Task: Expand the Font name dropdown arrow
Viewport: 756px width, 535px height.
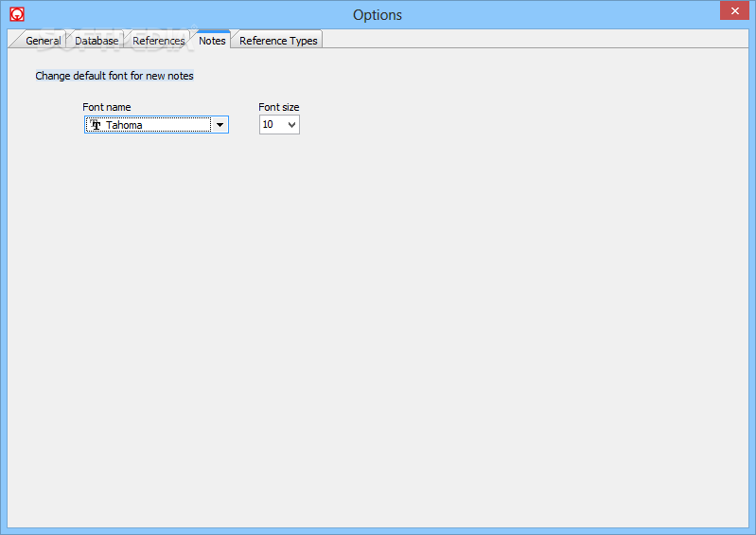Action: click(x=220, y=125)
